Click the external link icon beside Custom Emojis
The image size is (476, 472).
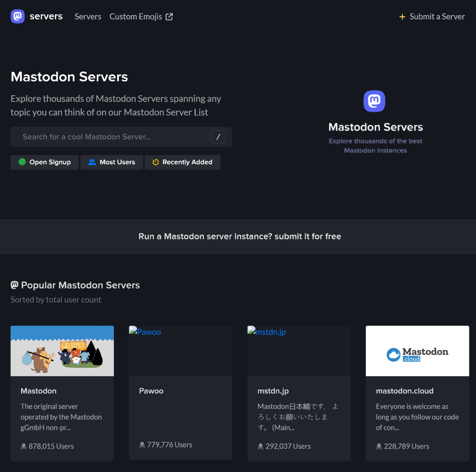click(x=169, y=17)
